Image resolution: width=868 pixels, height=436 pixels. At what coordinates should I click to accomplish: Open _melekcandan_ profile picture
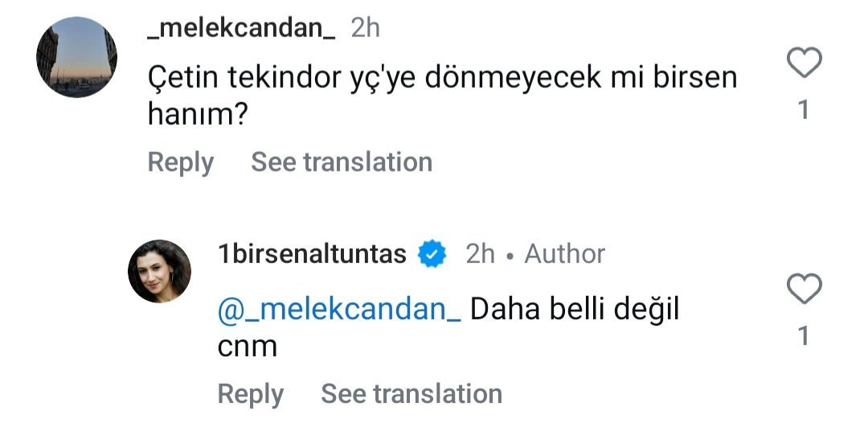77,57
